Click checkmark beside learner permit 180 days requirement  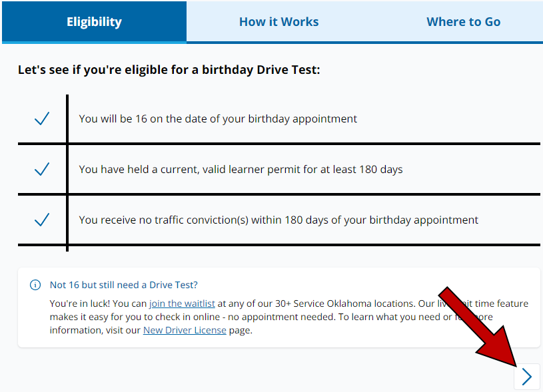click(x=42, y=169)
